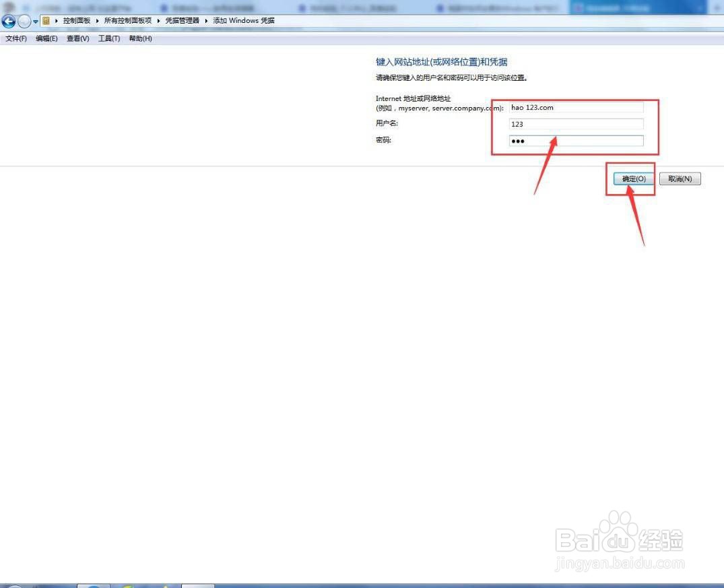Expand arrow after 所有控制面板项 breadcrumb
Viewport: 724px width, 588px height.
point(158,21)
